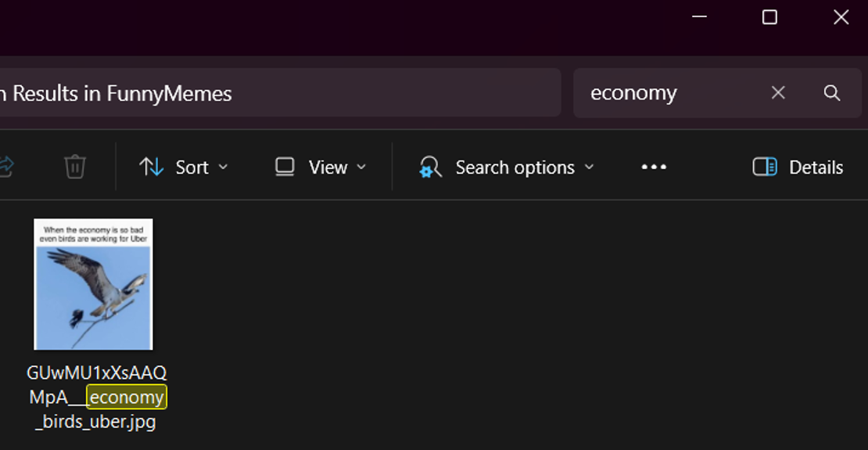Click the Results in FunnyMemes address bar

(279, 92)
